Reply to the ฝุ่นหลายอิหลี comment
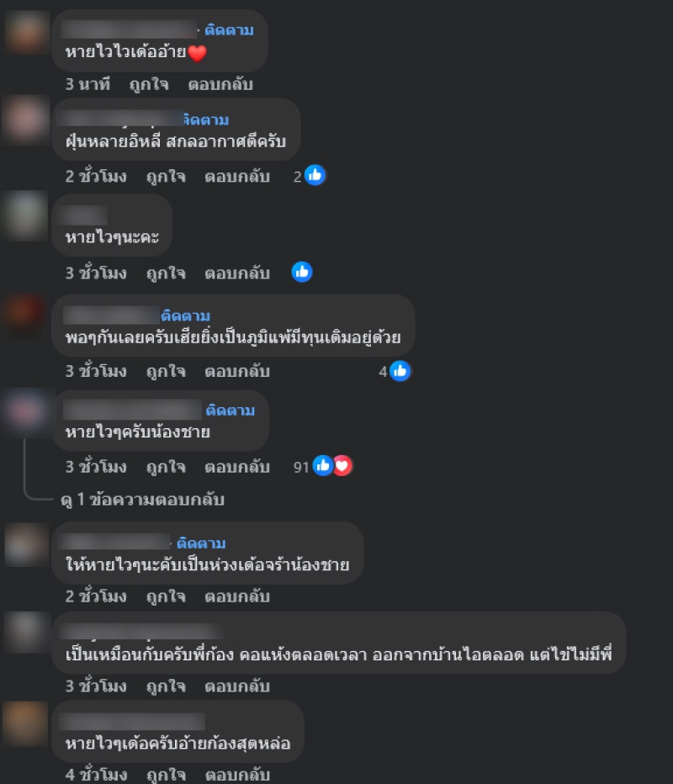Image resolution: width=673 pixels, height=784 pixels. 237,177
